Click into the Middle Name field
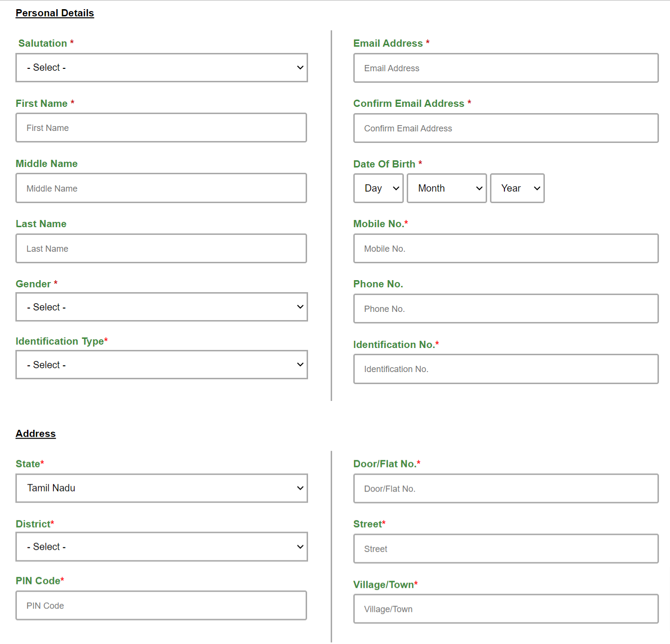The image size is (670, 644). [x=161, y=188]
